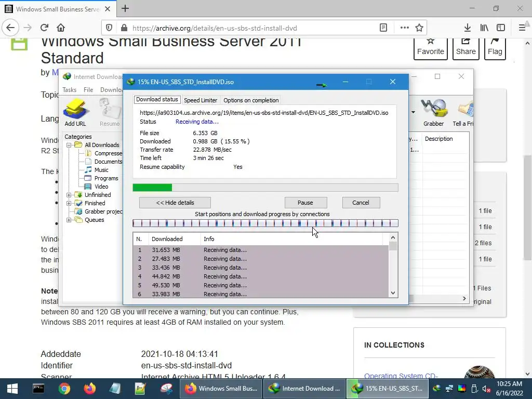Image resolution: width=532 pixels, height=399 pixels.
Task: Open Firefox hamburger menu
Action: pos(522,28)
